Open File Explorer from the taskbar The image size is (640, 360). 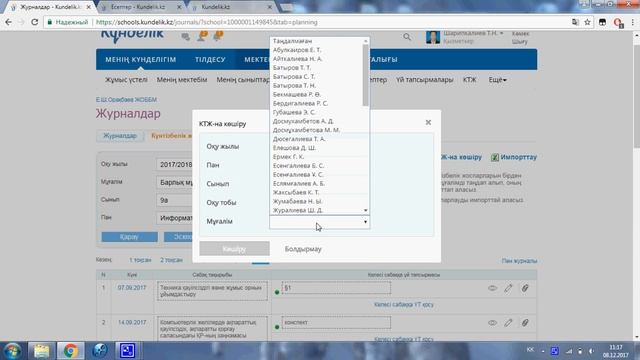click(x=41, y=351)
